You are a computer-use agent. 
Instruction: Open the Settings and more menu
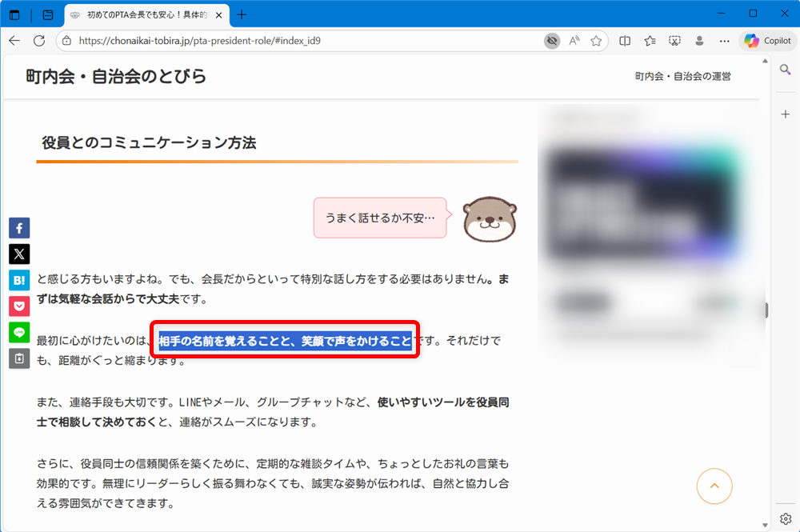click(724, 41)
